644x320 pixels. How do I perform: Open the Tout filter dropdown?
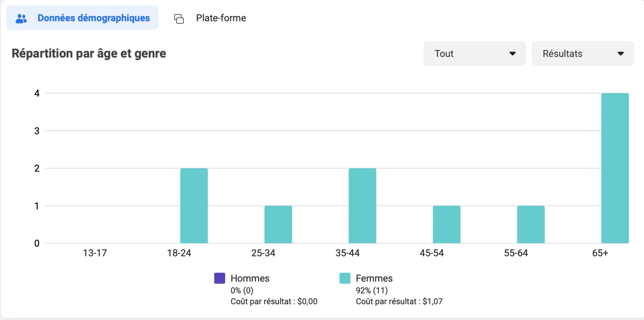click(x=474, y=54)
